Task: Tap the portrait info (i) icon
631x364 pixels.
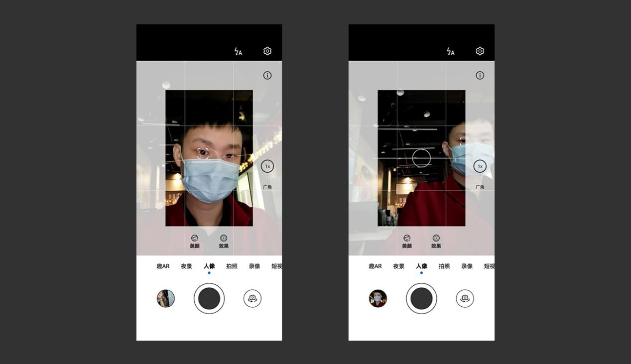Action: pos(267,75)
